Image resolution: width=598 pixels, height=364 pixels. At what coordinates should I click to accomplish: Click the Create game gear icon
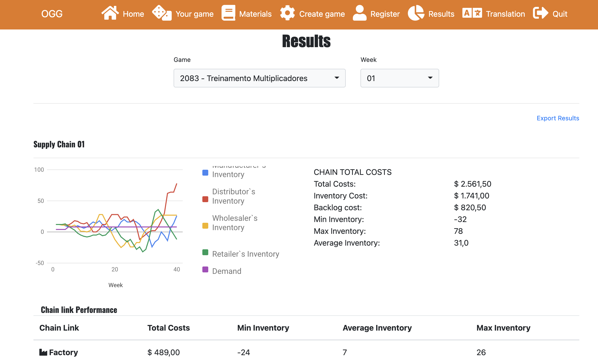[287, 13]
